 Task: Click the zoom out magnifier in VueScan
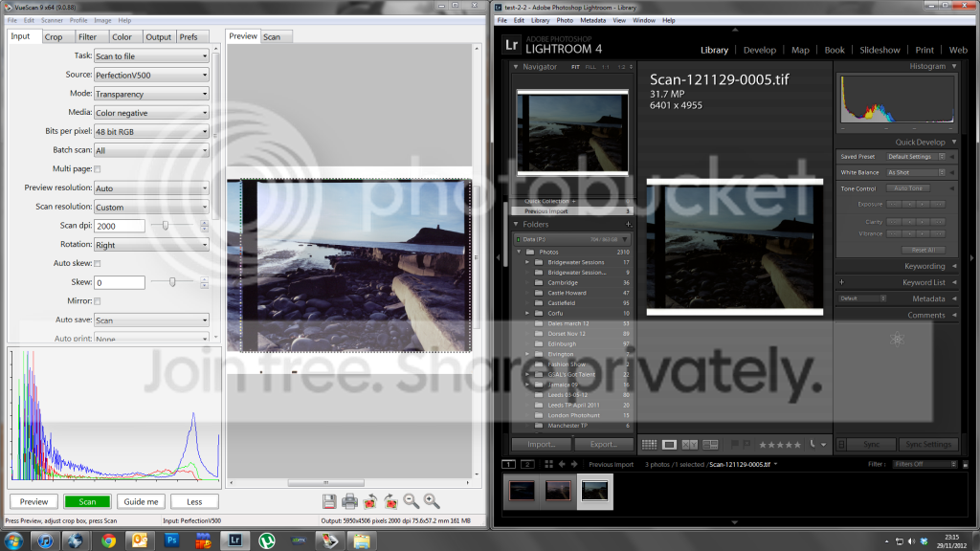tap(411, 500)
